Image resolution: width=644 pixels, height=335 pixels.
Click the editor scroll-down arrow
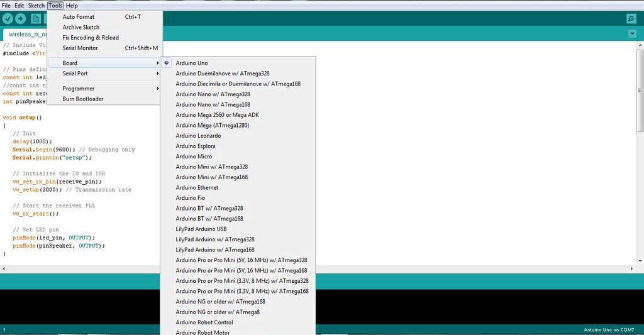tap(640, 261)
